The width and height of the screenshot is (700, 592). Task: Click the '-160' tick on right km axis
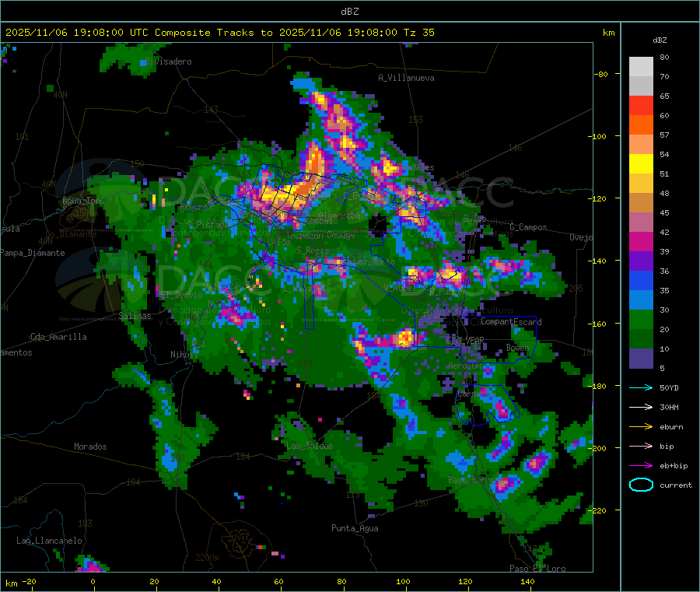[x=599, y=324]
